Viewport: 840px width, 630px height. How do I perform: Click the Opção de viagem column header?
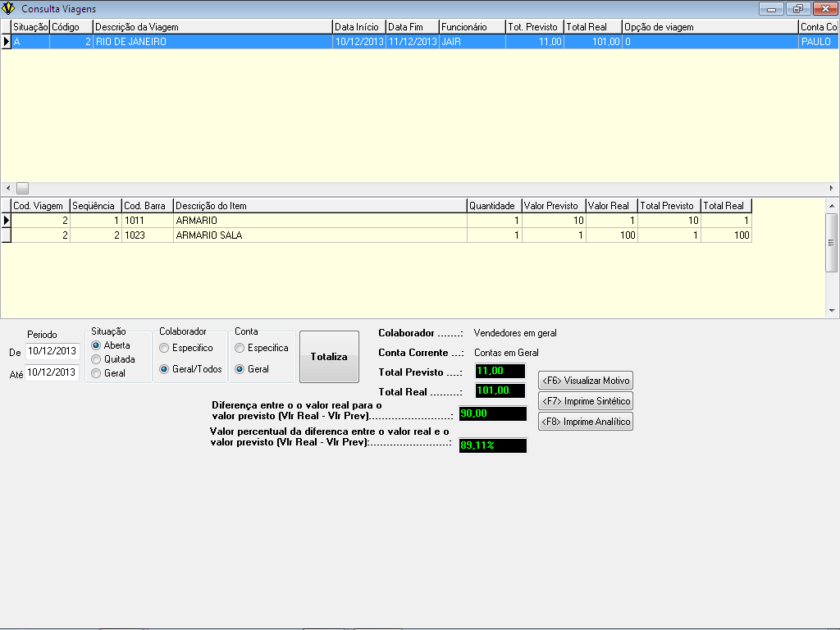(710, 27)
